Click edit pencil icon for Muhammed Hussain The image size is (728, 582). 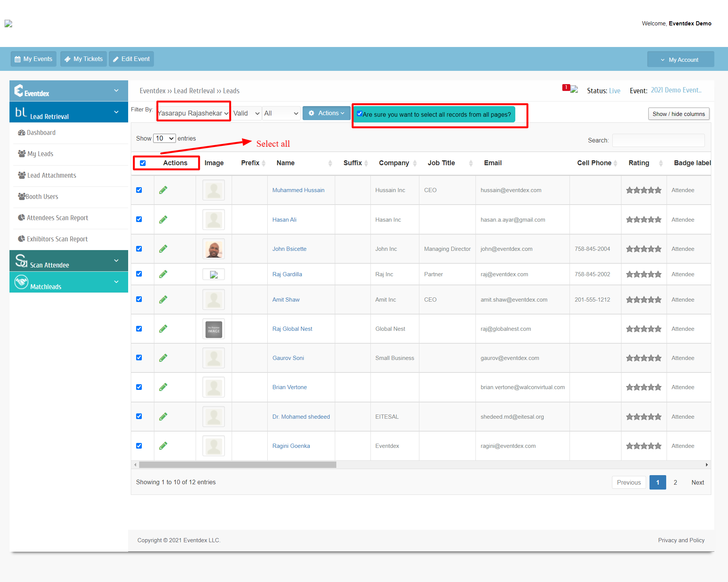click(x=163, y=190)
